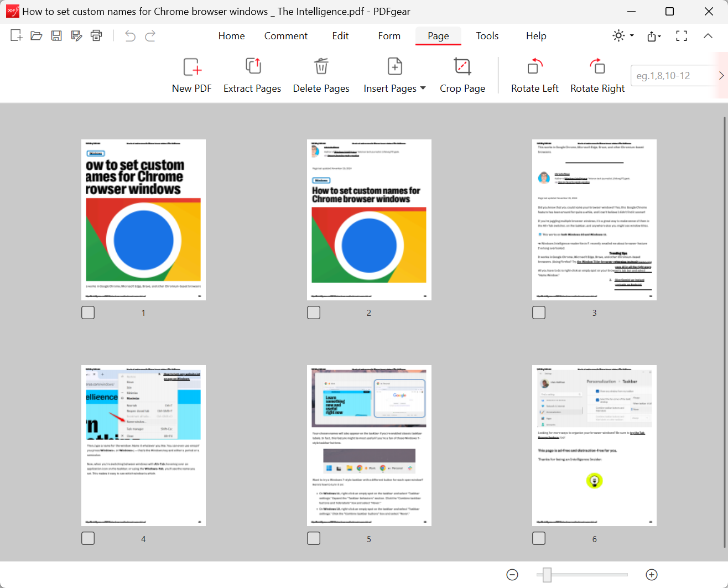The height and width of the screenshot is (588, 728).
Task: Tick the checkbox for page 3
Action: coord(539,313)
